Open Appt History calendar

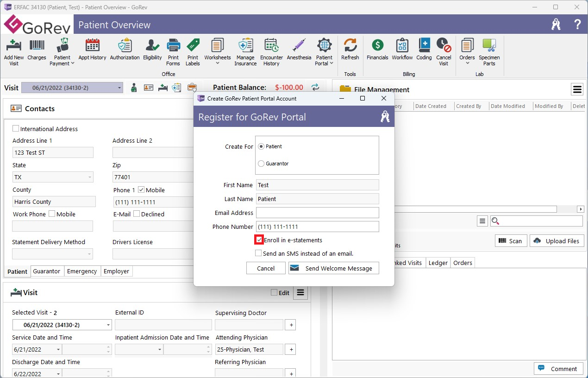(x=93, y=49)
